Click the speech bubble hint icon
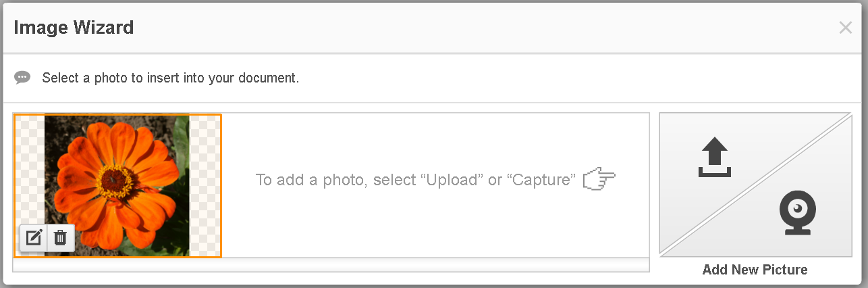The width and height of the screenshot is (868, 288). coord(23,78)
